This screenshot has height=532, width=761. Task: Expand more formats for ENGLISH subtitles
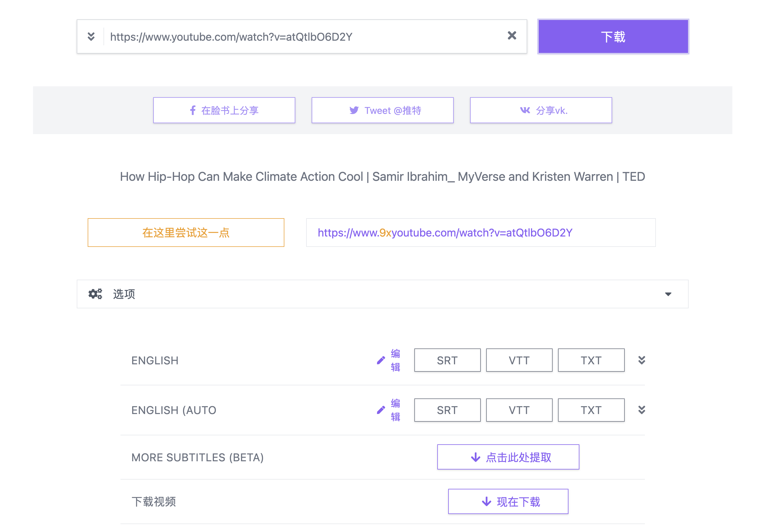642,360
